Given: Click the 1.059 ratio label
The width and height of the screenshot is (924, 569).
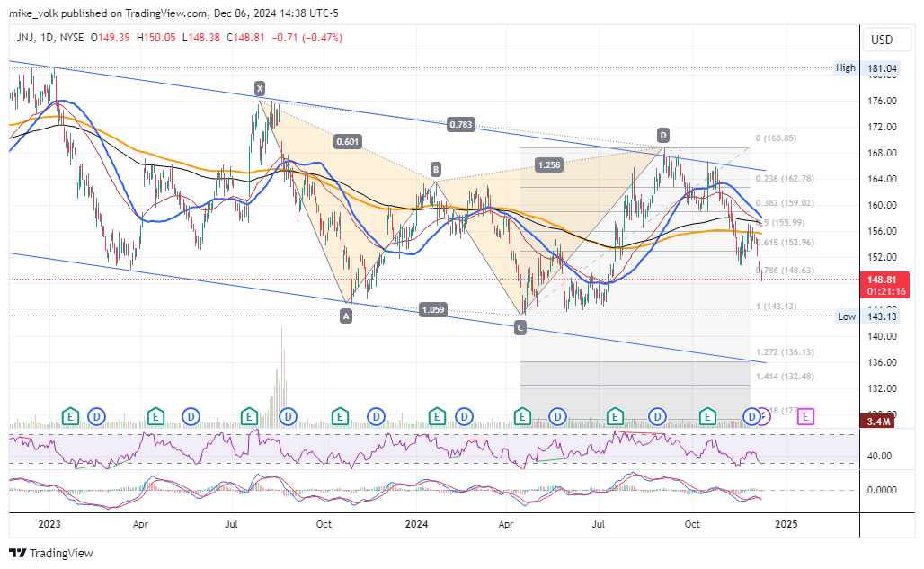Looking at the screenshot, I should click(x=432, y=310).
